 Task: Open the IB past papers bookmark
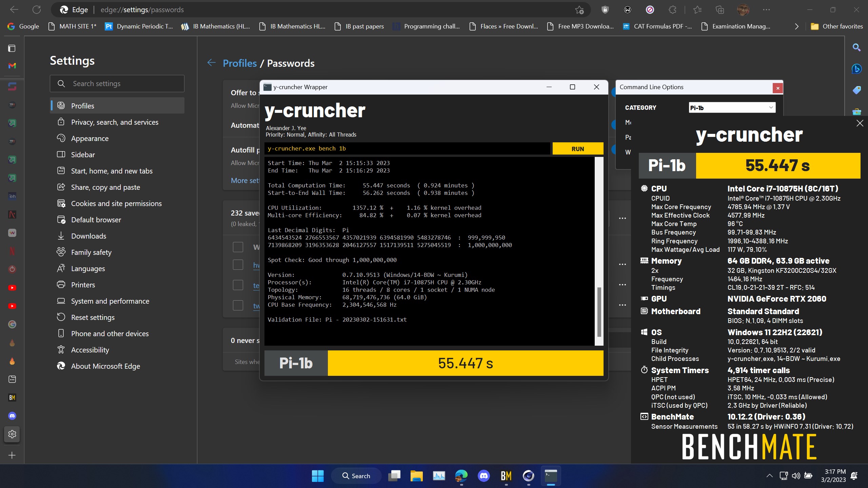point(359,26)
